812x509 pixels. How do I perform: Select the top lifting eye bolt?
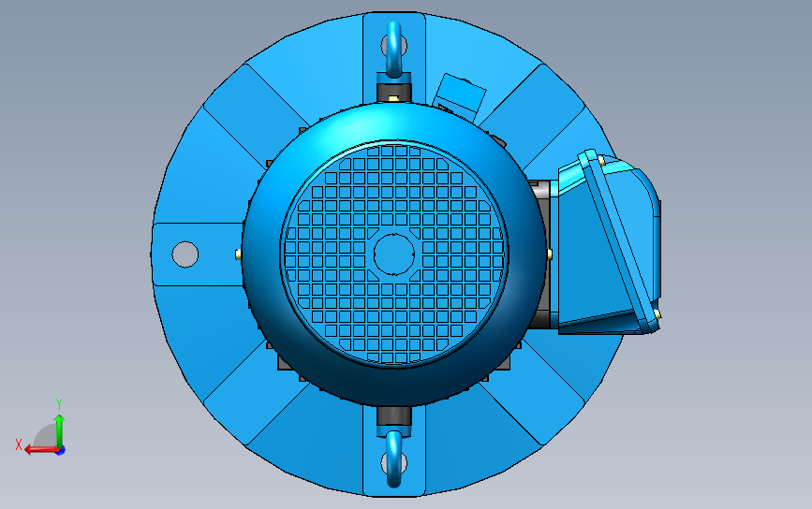coord(394,50)
